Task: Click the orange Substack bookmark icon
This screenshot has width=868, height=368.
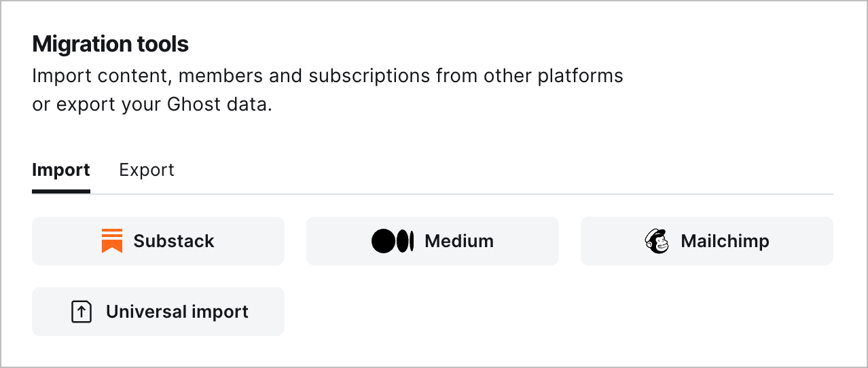Action: [112, 241]
